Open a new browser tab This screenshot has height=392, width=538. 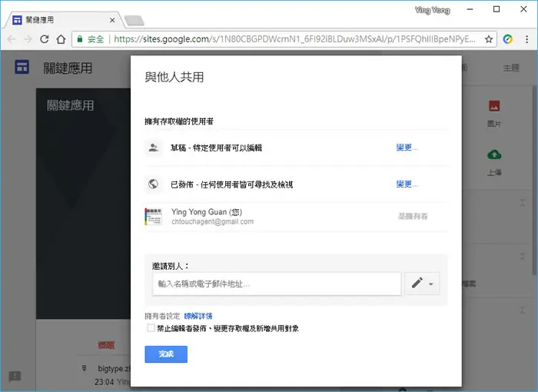134,21
